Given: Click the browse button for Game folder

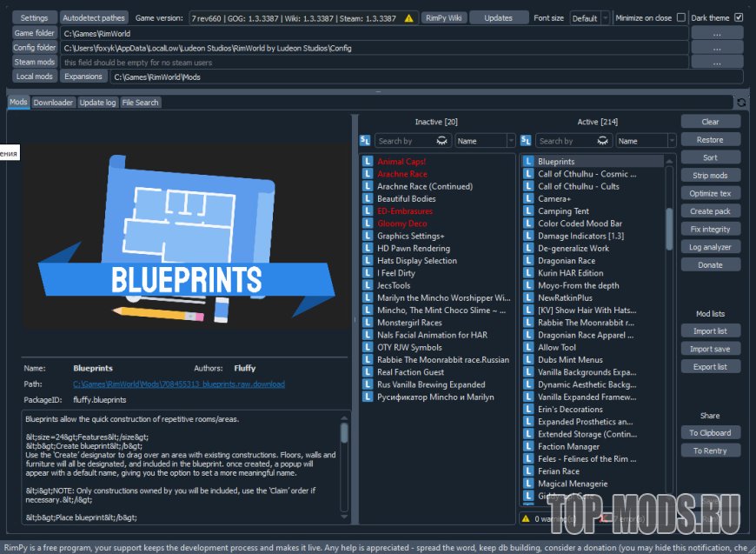Looking at the screenshot, I should [717, 33].
